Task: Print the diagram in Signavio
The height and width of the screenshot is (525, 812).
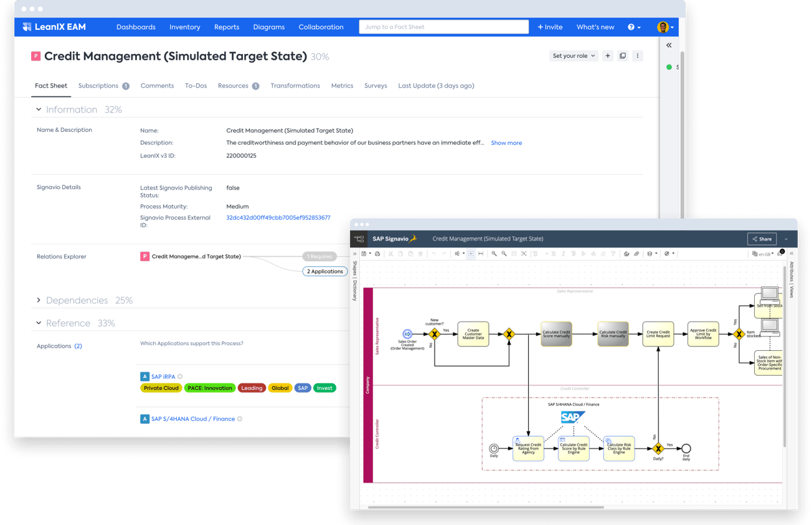Action: tap(378, 253)
